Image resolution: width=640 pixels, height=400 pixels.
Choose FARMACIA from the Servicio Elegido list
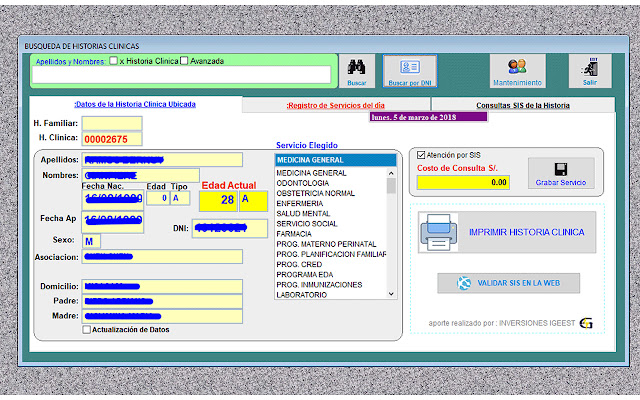pyautogui.click(x=295, y=234)
